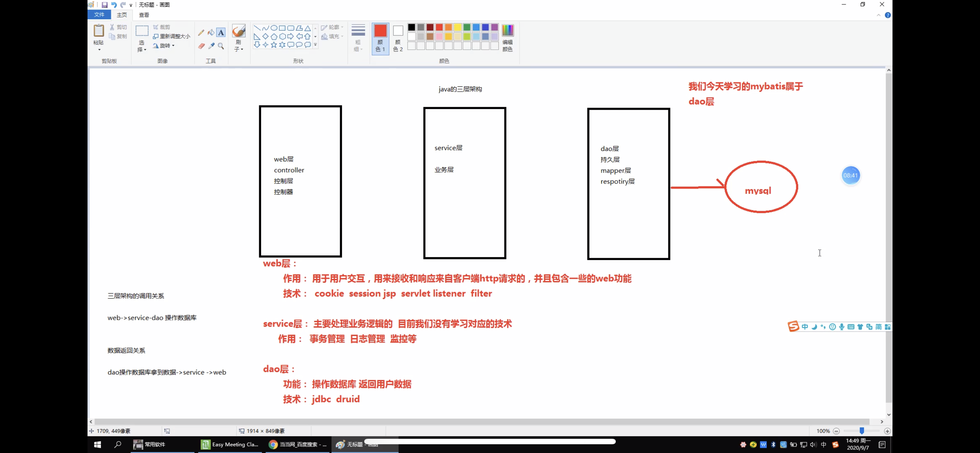Click the Brushes (刷子) tool icon
980x453 pixels.
tap(238, 31)
